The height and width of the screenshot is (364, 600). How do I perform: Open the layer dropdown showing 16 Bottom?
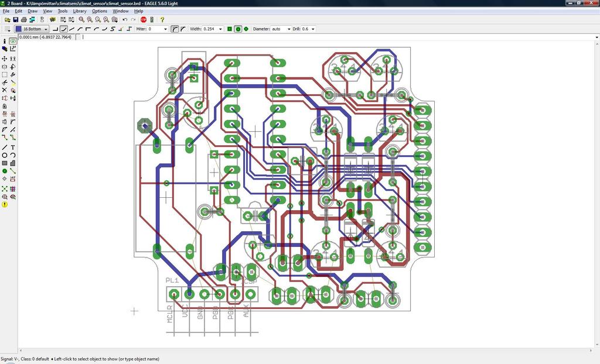[46, 29]
